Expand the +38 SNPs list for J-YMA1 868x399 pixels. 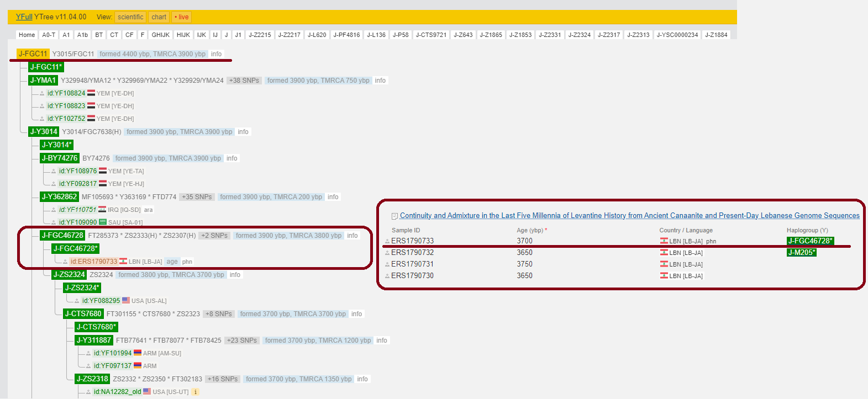click(244, 81)
